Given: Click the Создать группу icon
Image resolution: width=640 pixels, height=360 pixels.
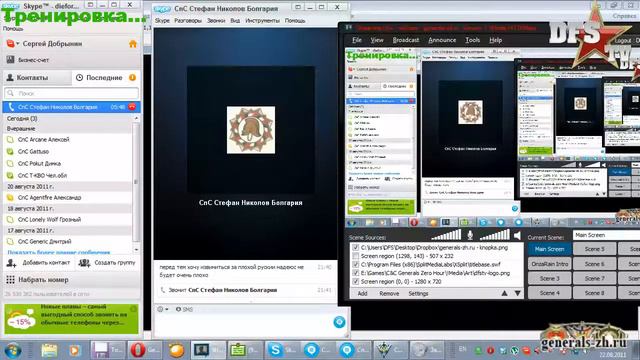Looking at the screenshot, I should point(84,263).
